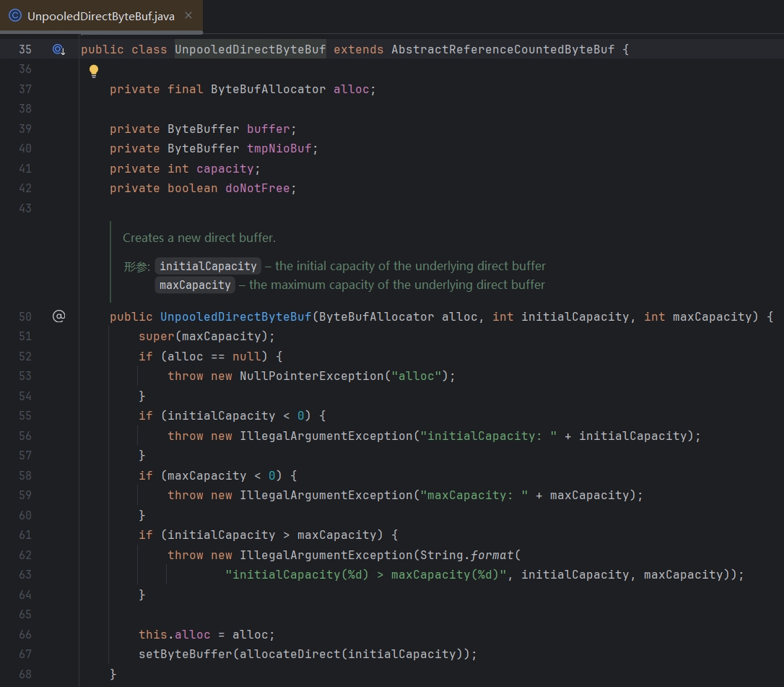Select the UnpooledDirectByteBuf.java editor tab
The image size is (784, 687).
click(101, 16)
